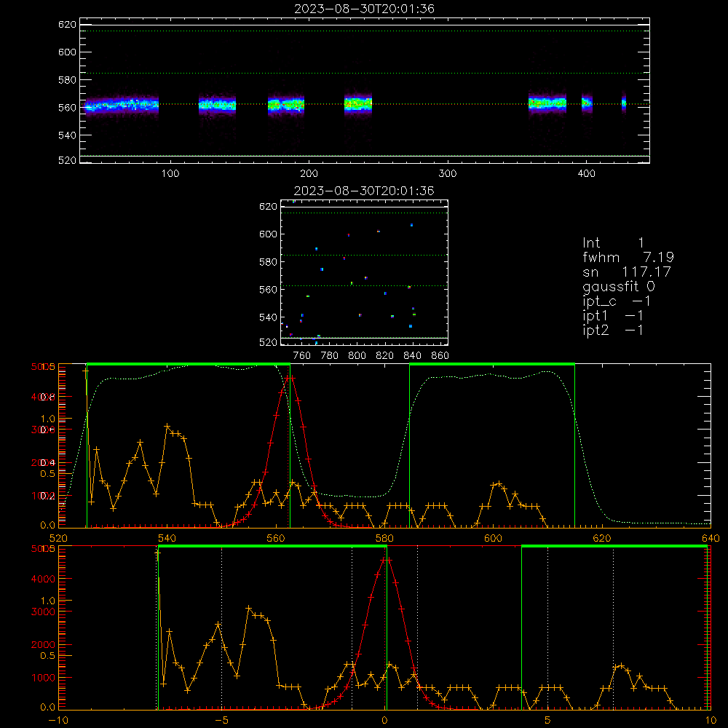Click the red Gaussian peak in the third plot
Screen dimensions: 728x728
[x=290, y=378]
